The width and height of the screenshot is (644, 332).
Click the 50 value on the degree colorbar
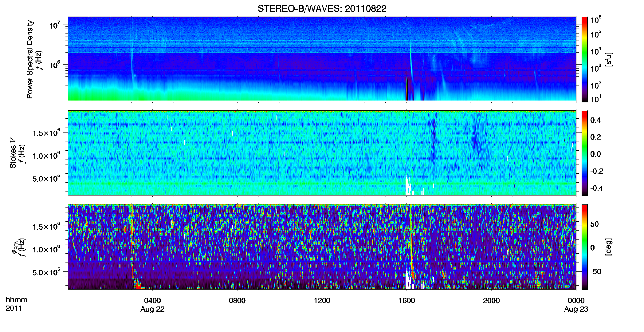click(x=595, y=224)
